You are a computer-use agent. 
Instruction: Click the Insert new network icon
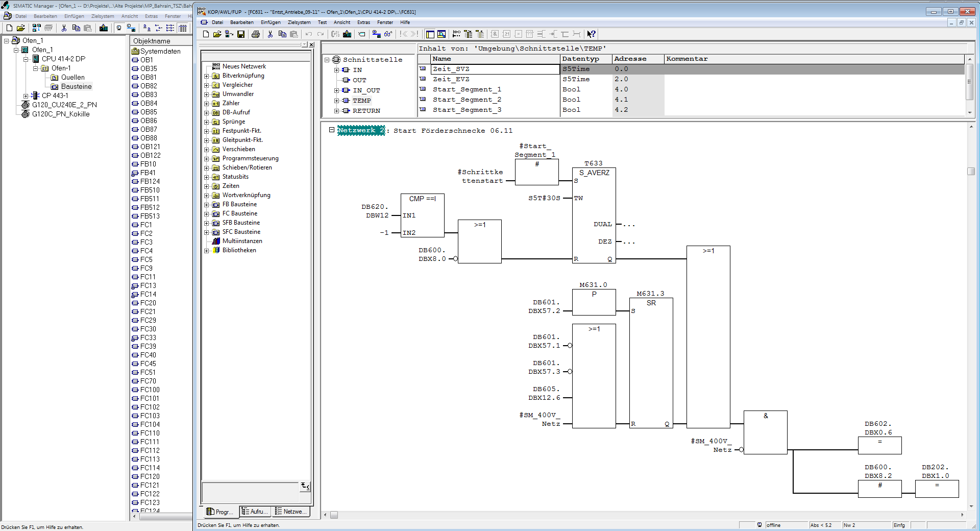[456, 34]
